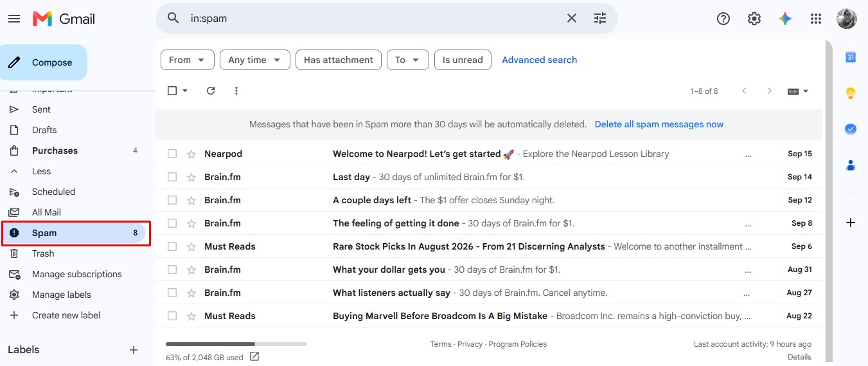Open account activity Details link

coord(799,357)
